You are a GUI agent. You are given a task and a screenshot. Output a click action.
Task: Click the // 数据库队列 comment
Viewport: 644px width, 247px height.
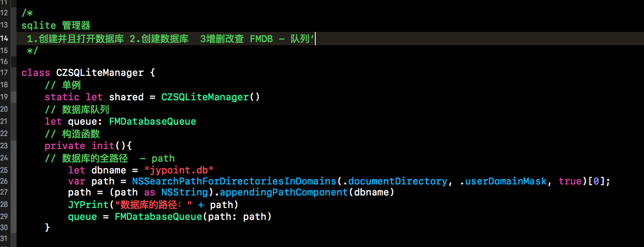[77, 110]
